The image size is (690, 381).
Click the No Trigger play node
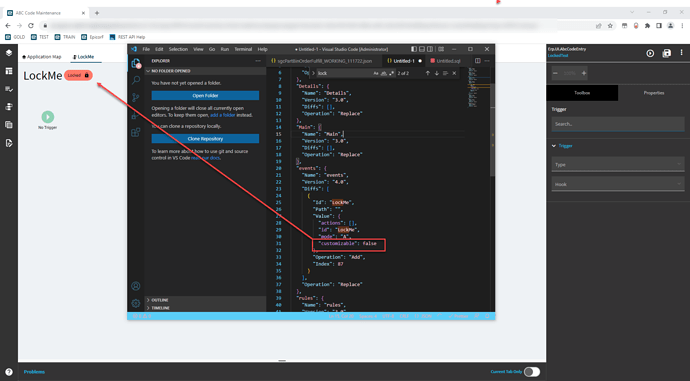[48, 117]
